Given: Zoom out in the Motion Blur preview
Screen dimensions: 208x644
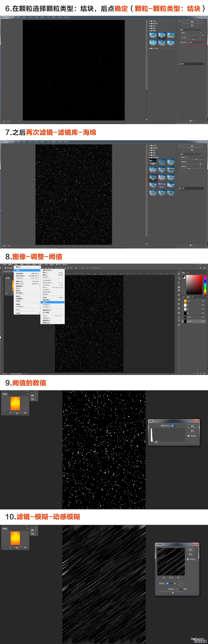Looking at the screenshot, I should click(x=164, y=577).
